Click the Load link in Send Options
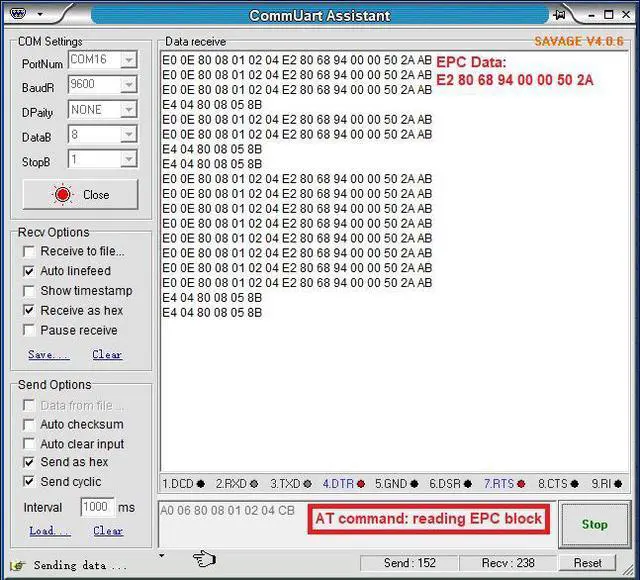This screenshot has height=580, width=640. [49, 531]
